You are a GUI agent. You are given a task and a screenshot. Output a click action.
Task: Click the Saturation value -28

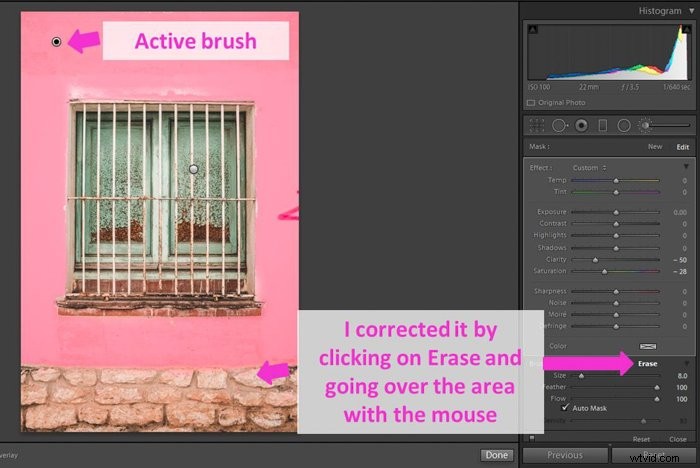point(680,271)
